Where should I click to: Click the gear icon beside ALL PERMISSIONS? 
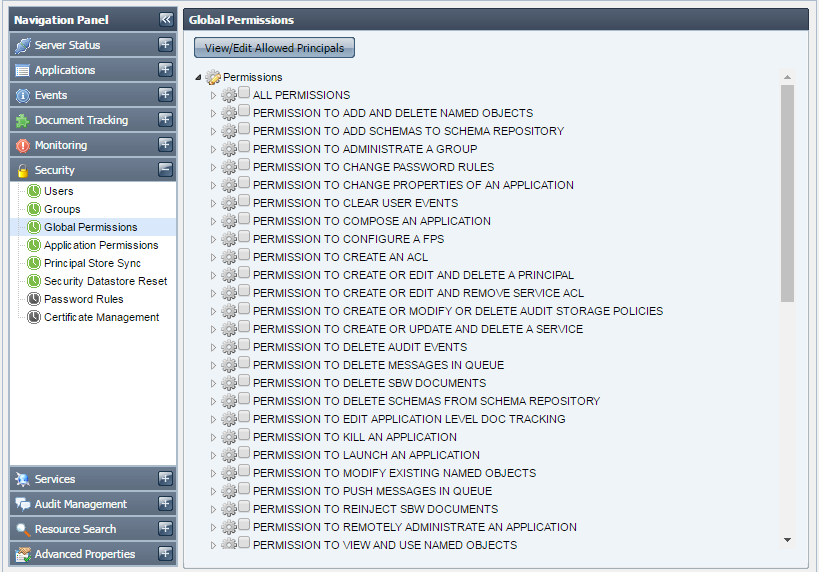pos(228,95)
